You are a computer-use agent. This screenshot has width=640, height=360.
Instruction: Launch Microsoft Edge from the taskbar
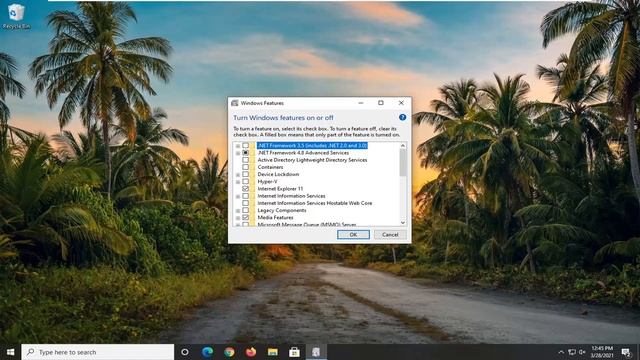click(x=207, y=352)
